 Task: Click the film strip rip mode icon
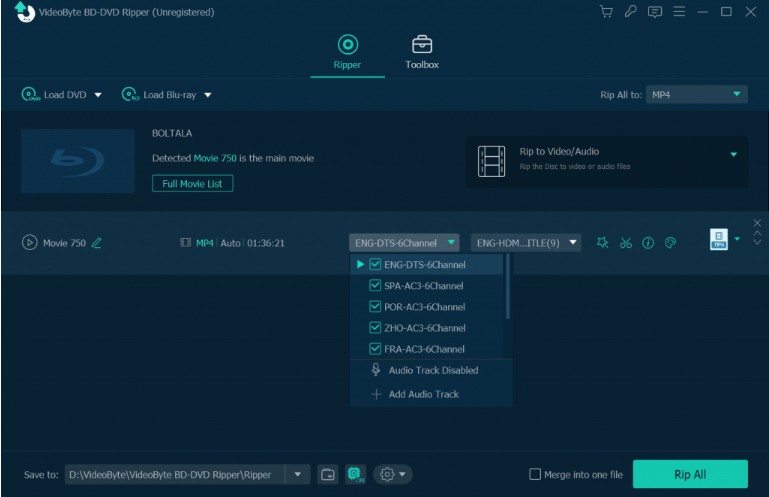(x=491, y=161)
